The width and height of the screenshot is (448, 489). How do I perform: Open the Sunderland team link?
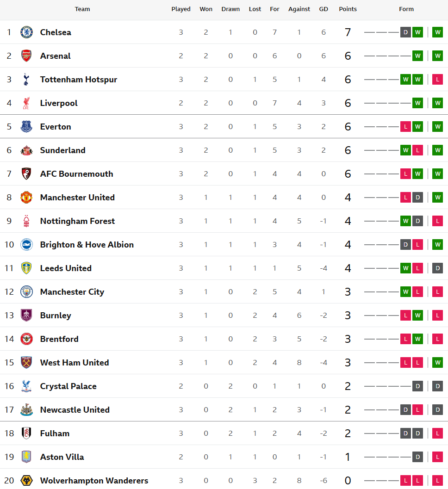click(62, 150)
